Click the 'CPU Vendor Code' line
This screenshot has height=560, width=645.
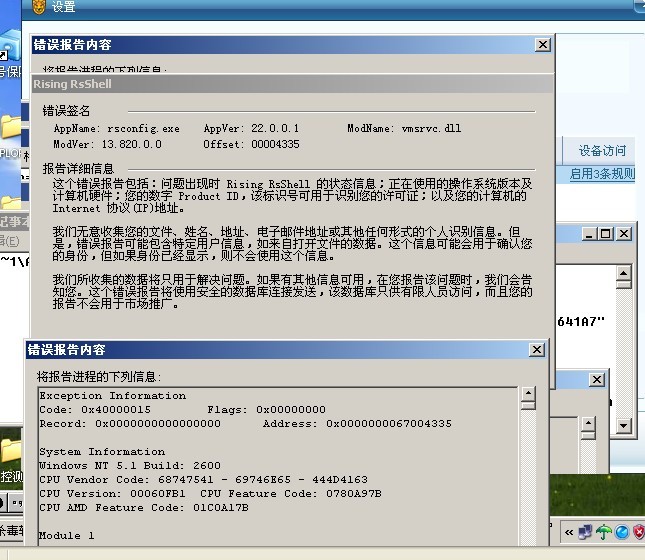(203, 480)
